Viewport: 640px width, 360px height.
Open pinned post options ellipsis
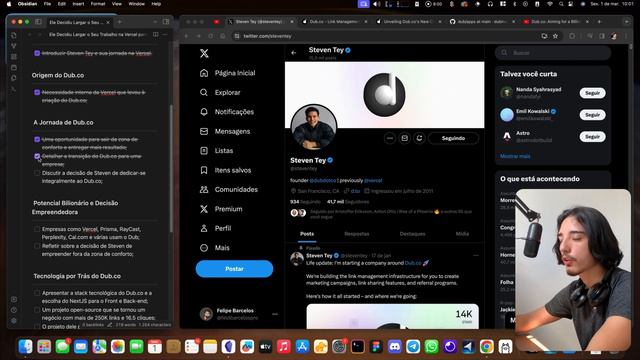(476, 256)
